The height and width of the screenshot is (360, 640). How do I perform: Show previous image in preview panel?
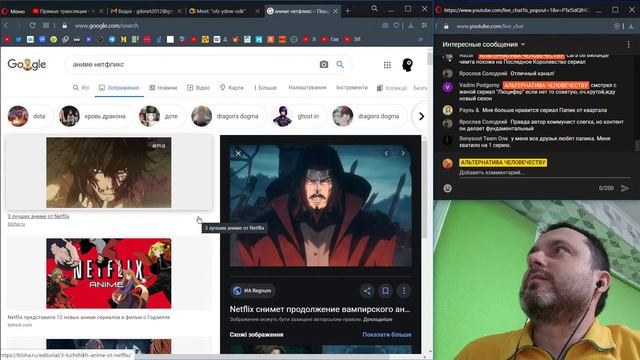(387, 153)
